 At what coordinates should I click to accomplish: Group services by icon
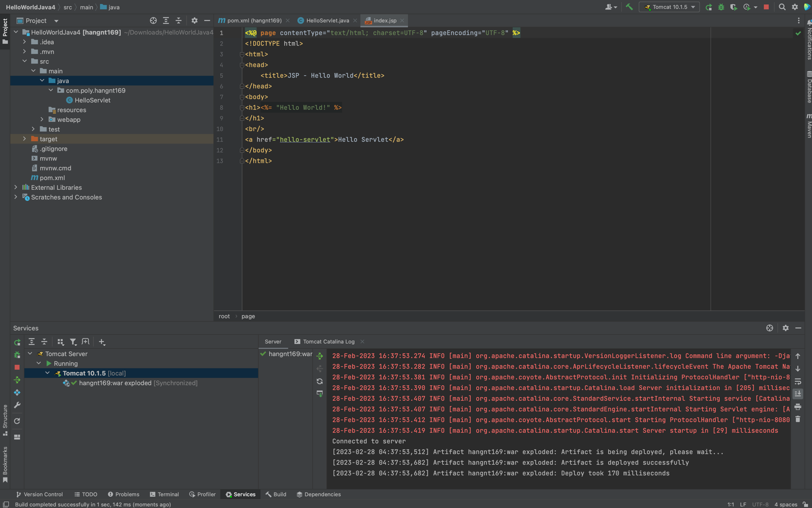point(61,342)
